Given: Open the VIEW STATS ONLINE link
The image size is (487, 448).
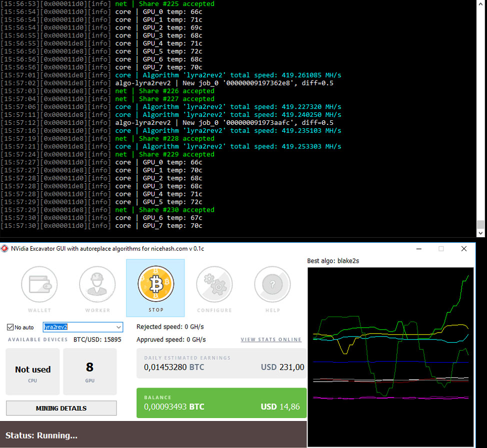Looking at the screenshot, I should click(x=271, y=340).
